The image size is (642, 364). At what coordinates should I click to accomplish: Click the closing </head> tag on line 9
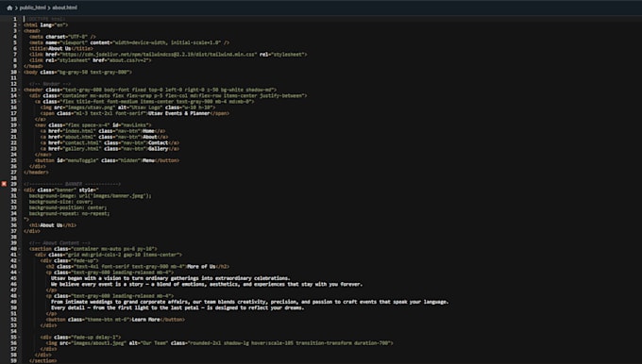click(x=33, y=66)
